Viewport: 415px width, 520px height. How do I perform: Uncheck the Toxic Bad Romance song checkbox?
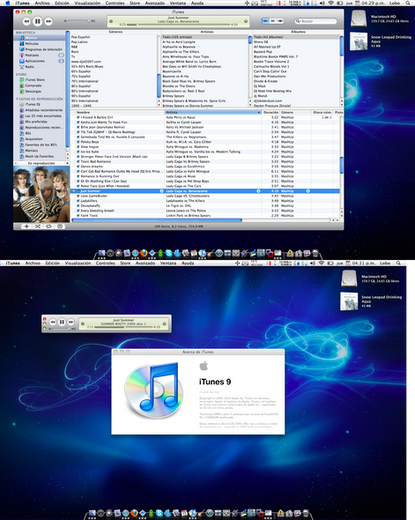(78, 161)
